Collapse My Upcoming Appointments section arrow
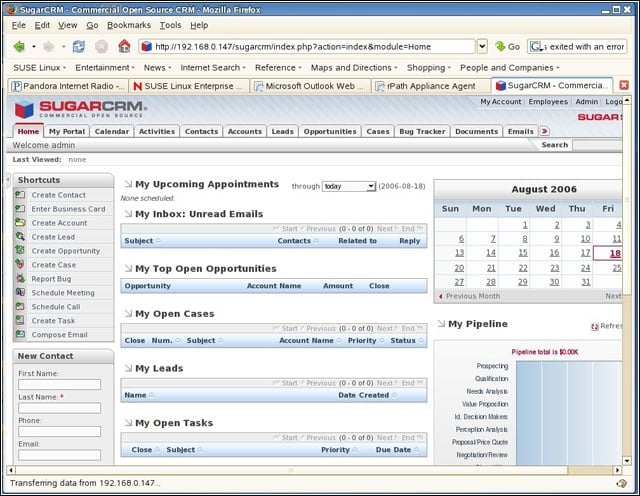This screenshot has height=496, width=640. (x=128, y=184)
